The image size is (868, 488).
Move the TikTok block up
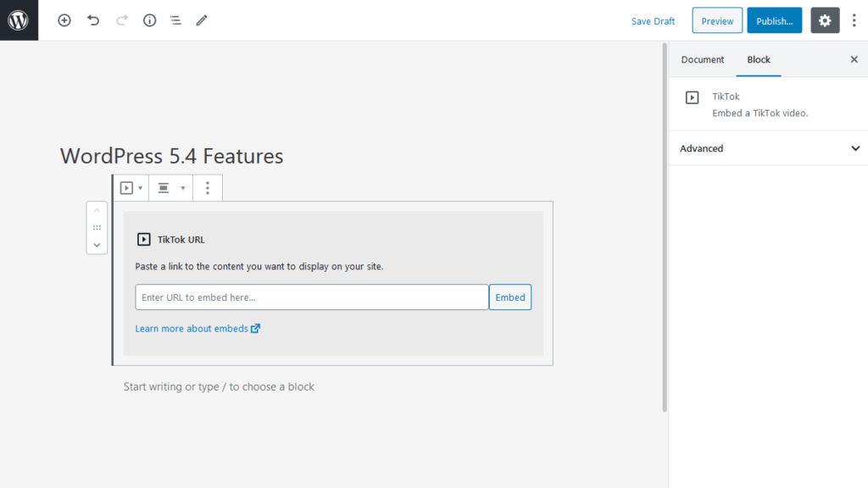tap(97, 211)
